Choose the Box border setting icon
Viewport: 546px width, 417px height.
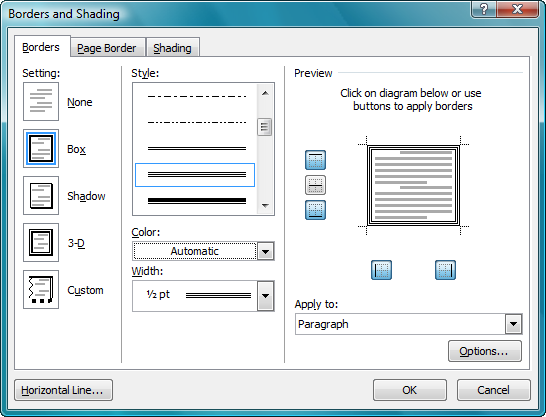pos(41,149)
